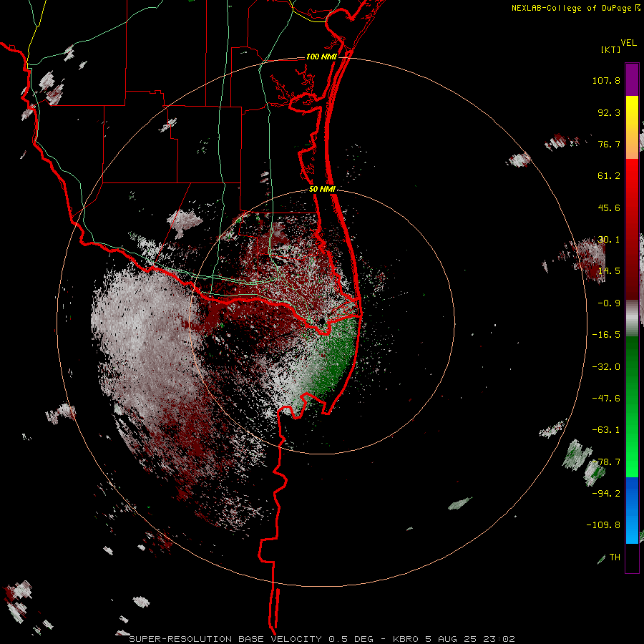644x644 pixels.
Task: Click the -78.7 velocity scale value
Action: (606, 462)
